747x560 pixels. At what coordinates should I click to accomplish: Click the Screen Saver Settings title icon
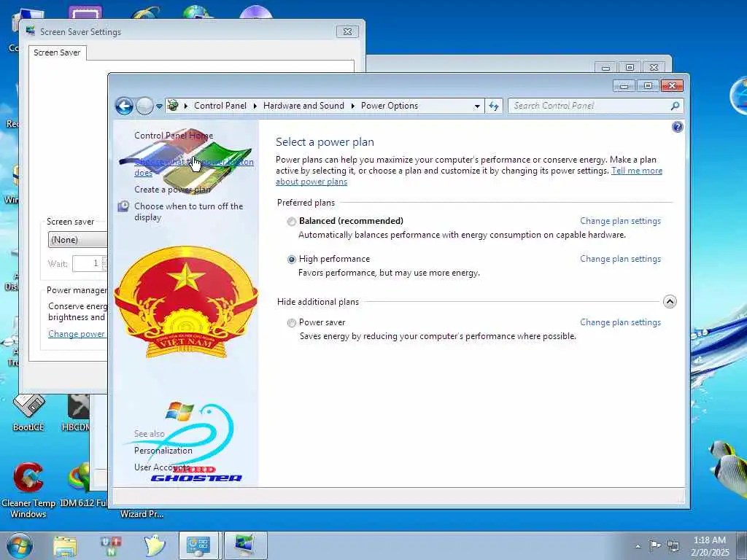(x=31, y=31)
